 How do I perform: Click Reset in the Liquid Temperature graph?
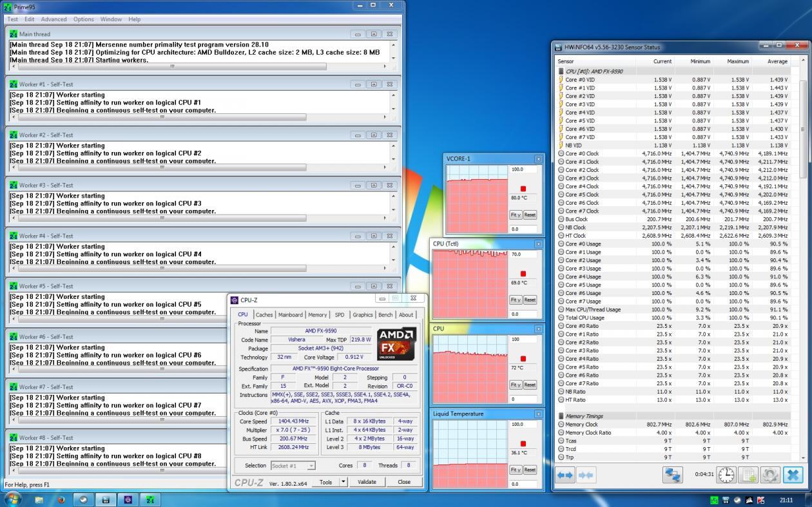click(x=530, y=470)
